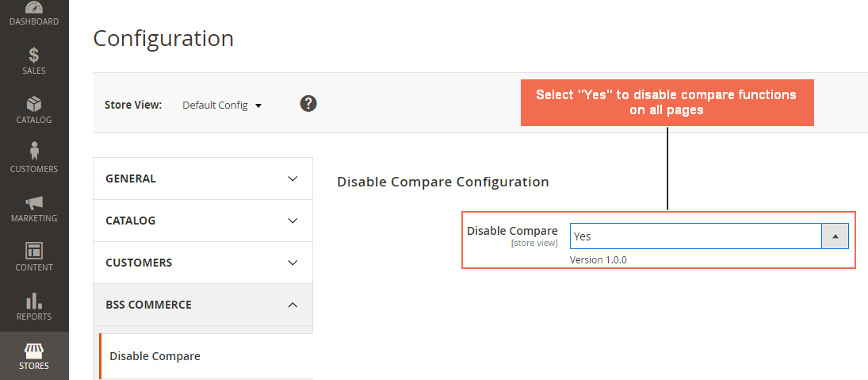Click the Disable Compare Configuration heading

click(442, 182)
